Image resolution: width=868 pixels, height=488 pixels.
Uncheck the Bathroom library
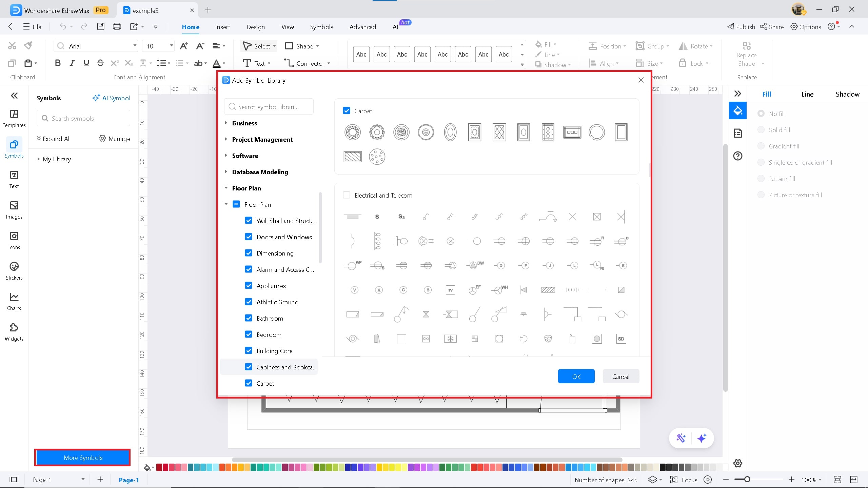(249, 318)
